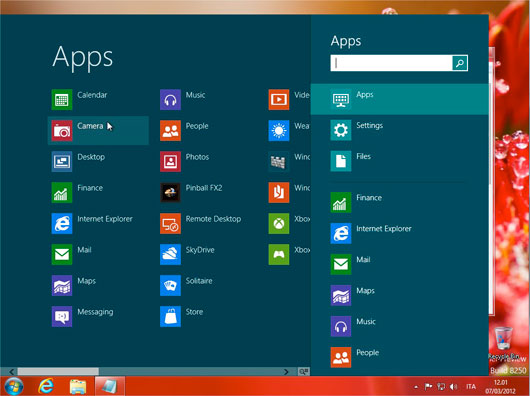Open the Finance icon in the Apps list
This screenshot has height=396, width=530.
click(x=62, y=193)
